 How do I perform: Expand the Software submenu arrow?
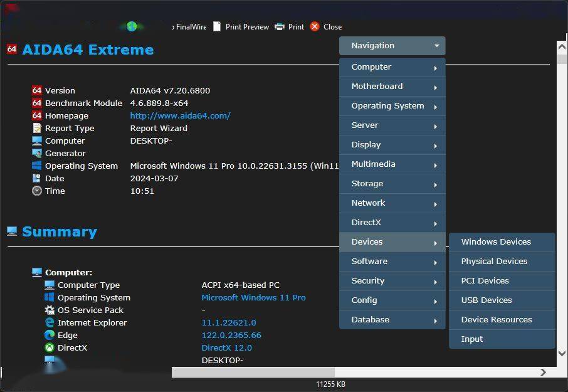click(x=435, y=262)
